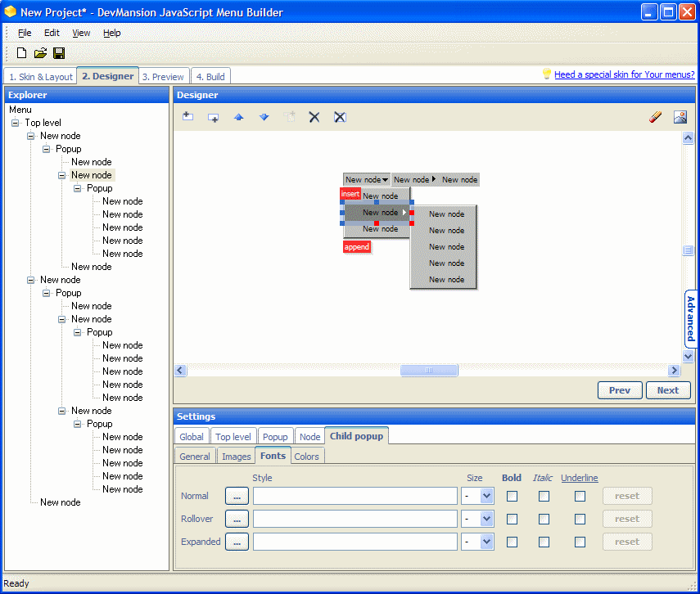
Task: Click the Designer canvas horizontal scrollbar thumb
Action: coord(429,370)
